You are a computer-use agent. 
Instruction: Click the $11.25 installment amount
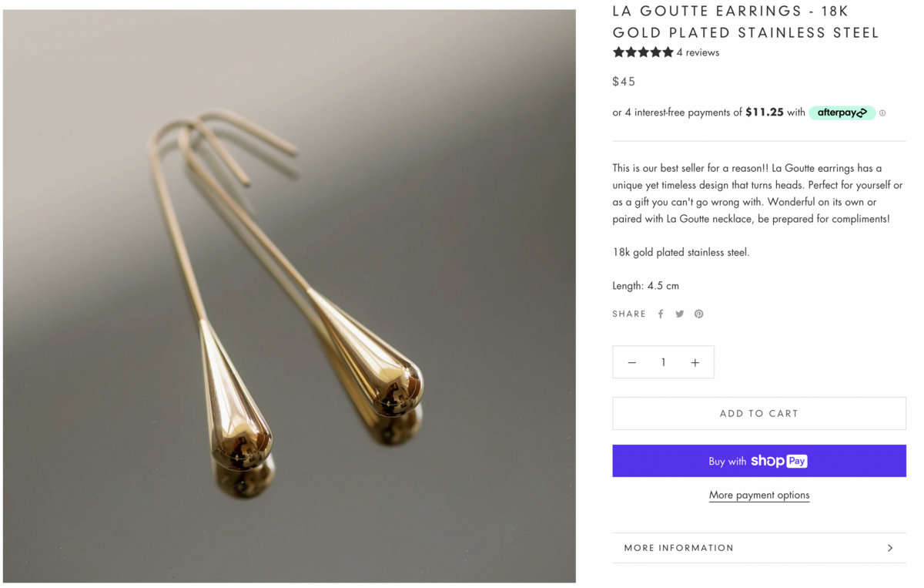pyautogui.click(x=764, y=113)
